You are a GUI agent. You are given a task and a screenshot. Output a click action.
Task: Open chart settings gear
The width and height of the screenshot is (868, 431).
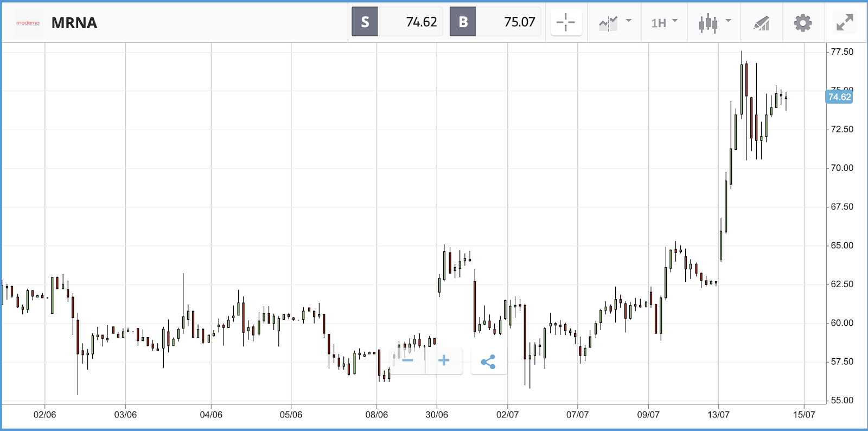tap(803, 23)
